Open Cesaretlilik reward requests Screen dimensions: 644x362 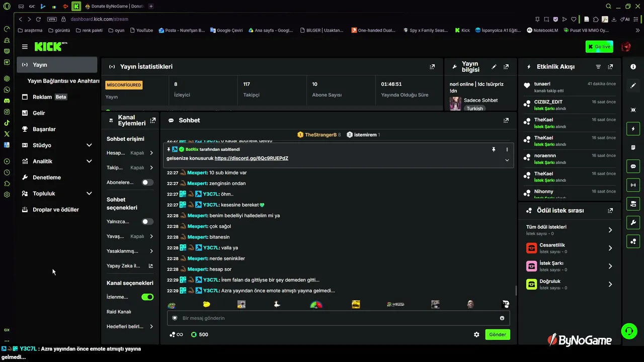569,248
